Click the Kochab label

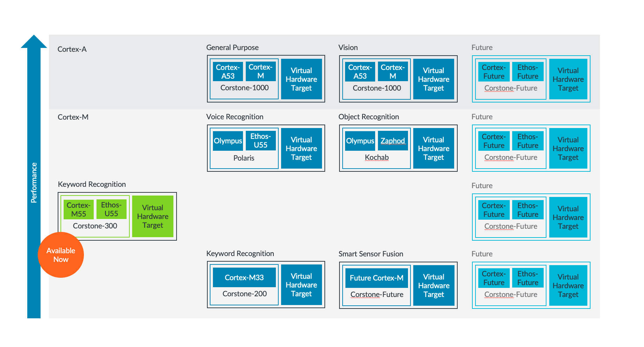tap(377, 157)
